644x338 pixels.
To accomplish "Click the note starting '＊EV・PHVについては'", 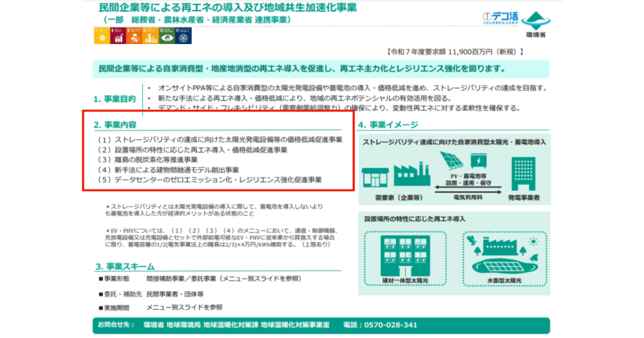I will (x=222, y=237).
